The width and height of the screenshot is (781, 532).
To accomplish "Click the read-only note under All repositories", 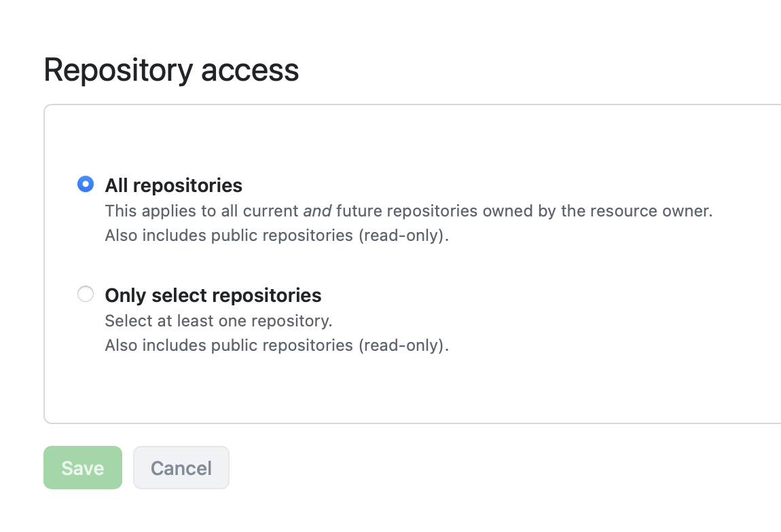I will pos(277,235).
